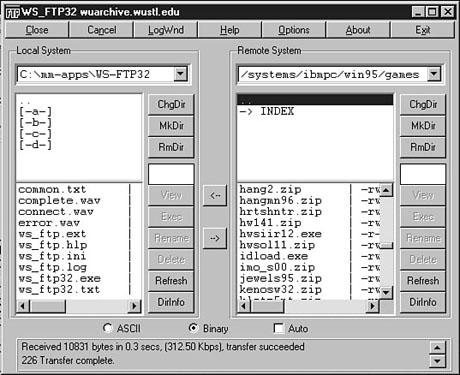Select remote file kenosw32.zip
The width and height of the screenshot is (460, 375).
pos(281,290)
